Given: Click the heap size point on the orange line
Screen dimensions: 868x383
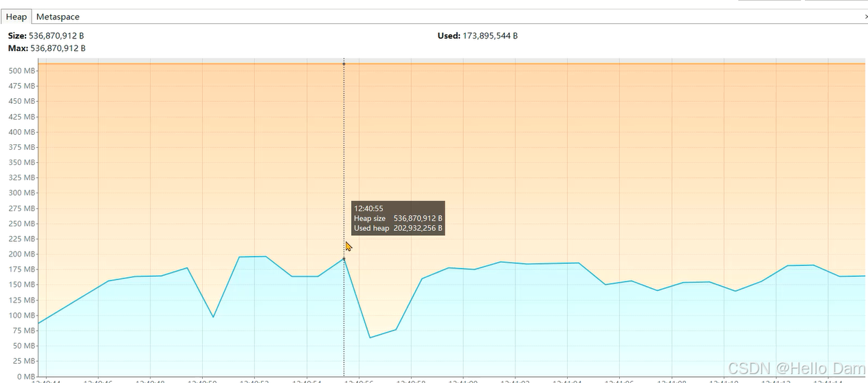Looking at the screenshot, I should click(344, 64).
